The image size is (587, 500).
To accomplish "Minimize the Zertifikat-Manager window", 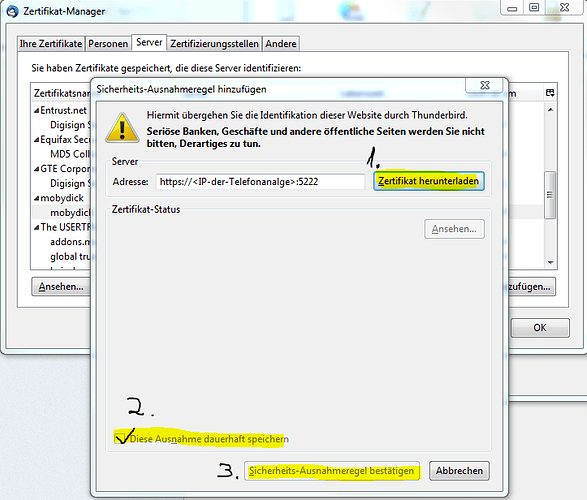I will point(512,7).
